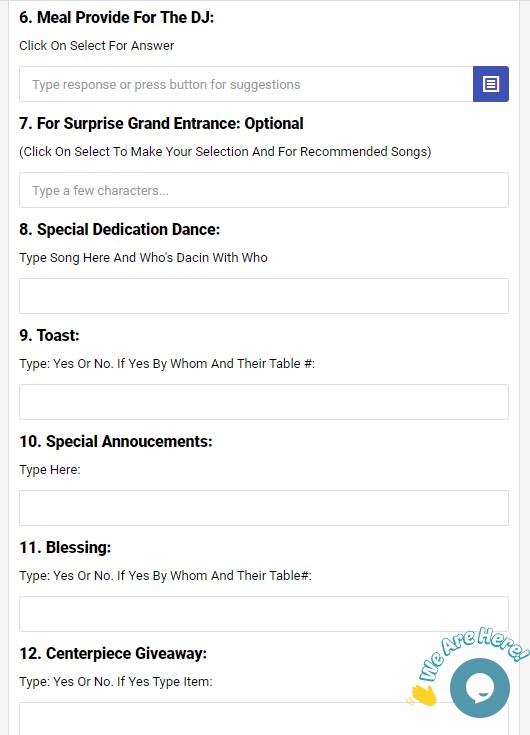530x735 pixels.
Task: Click the '9. Toast:' question label
Action: pyautogui.click(x=49, y=335)
